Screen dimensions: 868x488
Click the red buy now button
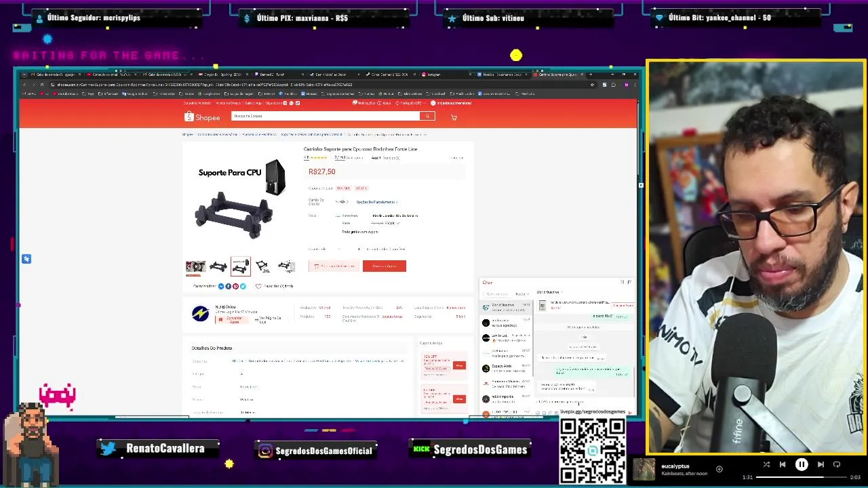point(384,266)
